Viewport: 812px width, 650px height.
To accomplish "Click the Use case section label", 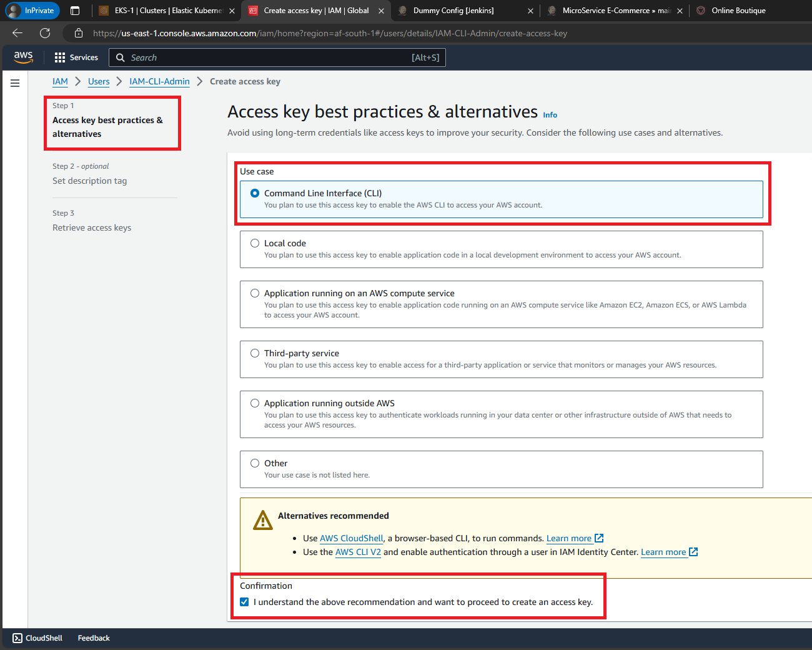I will tap(257, 171).
